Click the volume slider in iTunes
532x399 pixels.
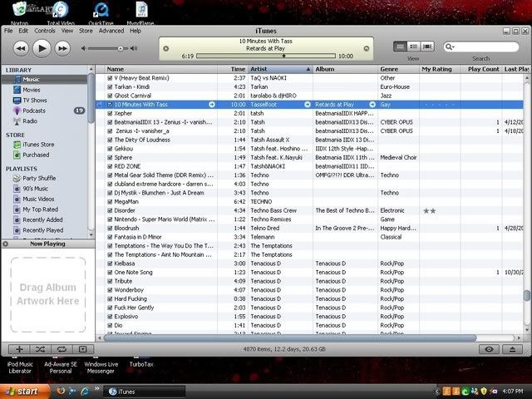click(116, 49)
